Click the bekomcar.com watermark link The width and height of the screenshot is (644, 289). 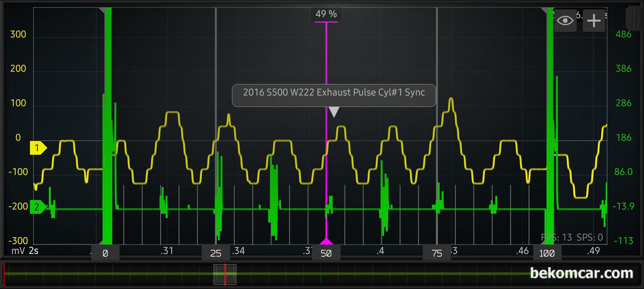click(581, 273)
